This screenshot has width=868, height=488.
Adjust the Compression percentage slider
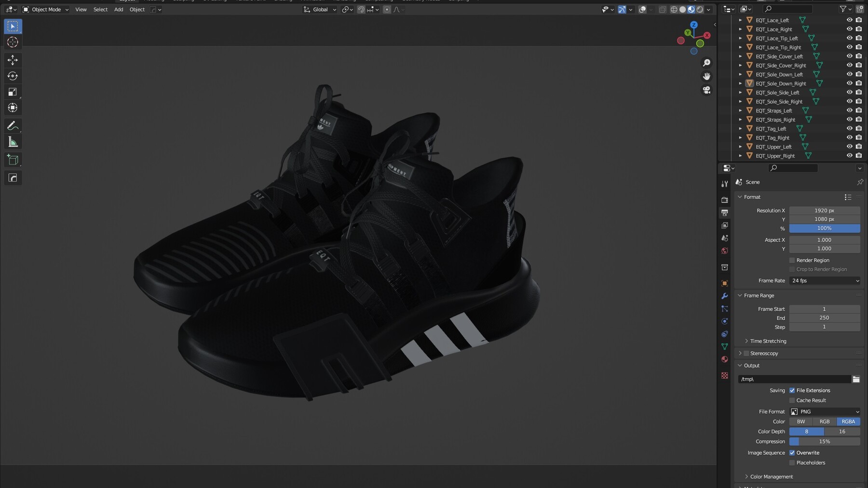coord(825,441)
